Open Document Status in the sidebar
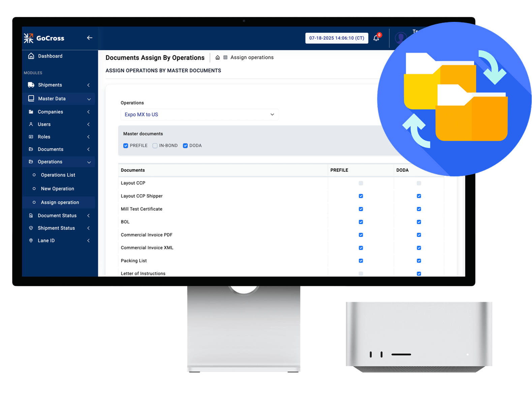Viewport: 532px width, 394px height. (57, 216)
